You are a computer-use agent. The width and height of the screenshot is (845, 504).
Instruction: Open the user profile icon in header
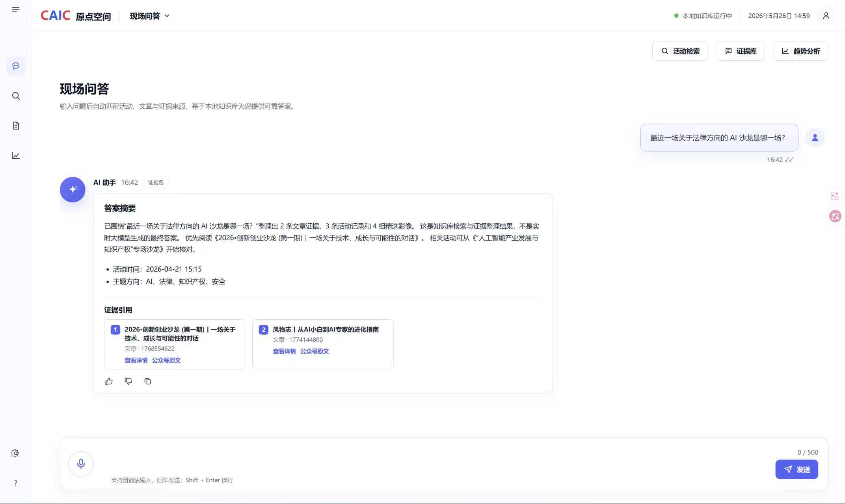point(826,16)
